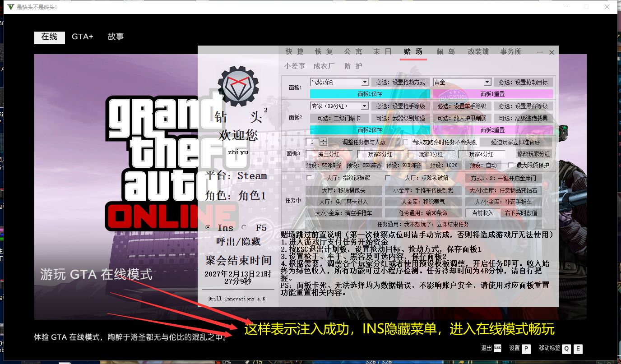Open the 公寓 tab
This screenshot has height=364, width=621.
353,51
